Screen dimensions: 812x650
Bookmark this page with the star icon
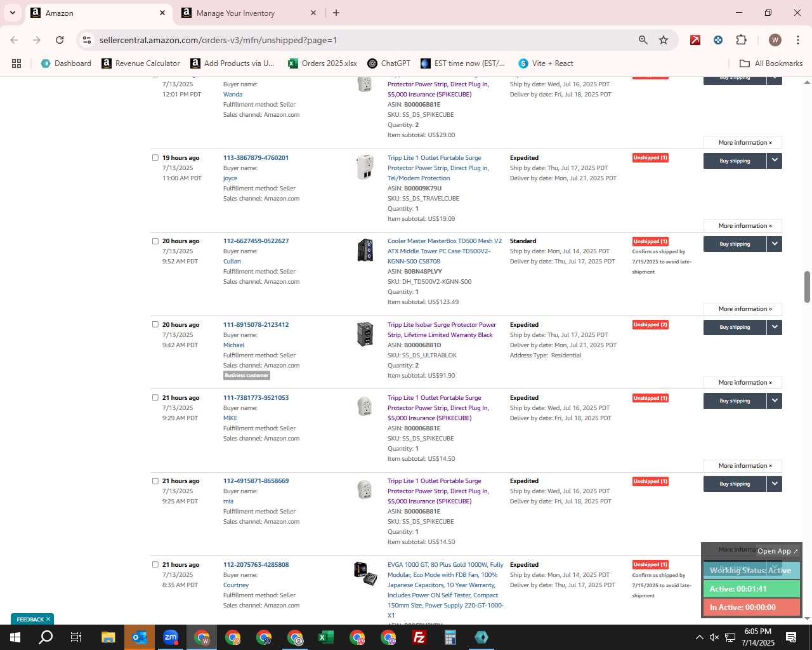pyautogui.click(x=664, y=40)
